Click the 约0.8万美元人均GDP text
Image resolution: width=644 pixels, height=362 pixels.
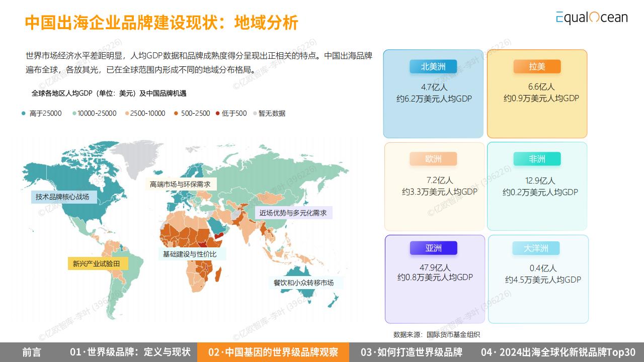(435, 278)
